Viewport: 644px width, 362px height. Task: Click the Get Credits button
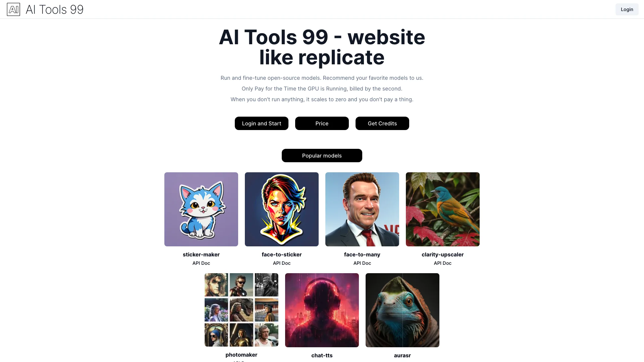(x=382, y=123)
